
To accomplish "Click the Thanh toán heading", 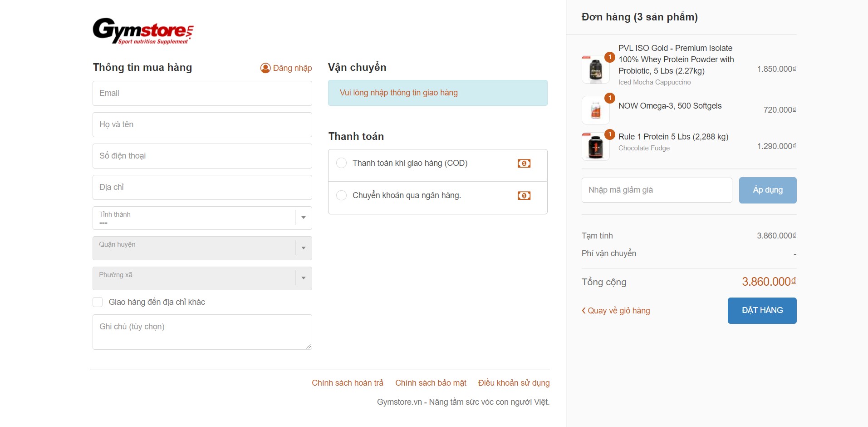I will pyautogui.click(x=356, y=136).
